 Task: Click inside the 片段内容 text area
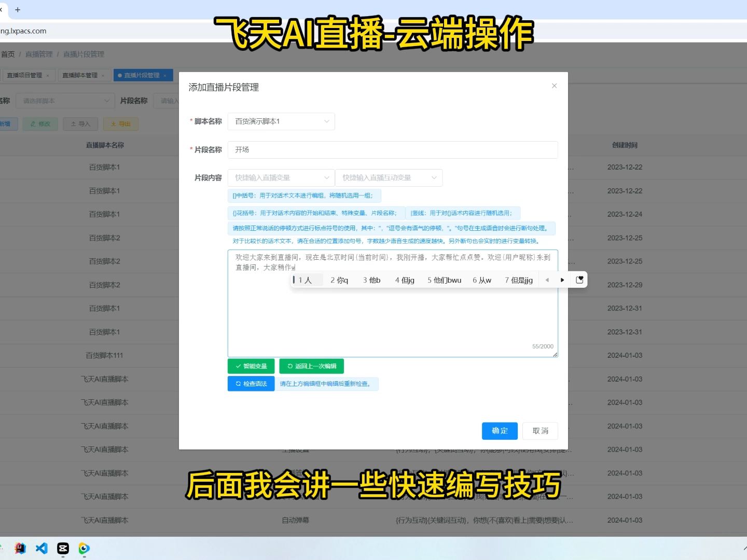coord(393,303)
